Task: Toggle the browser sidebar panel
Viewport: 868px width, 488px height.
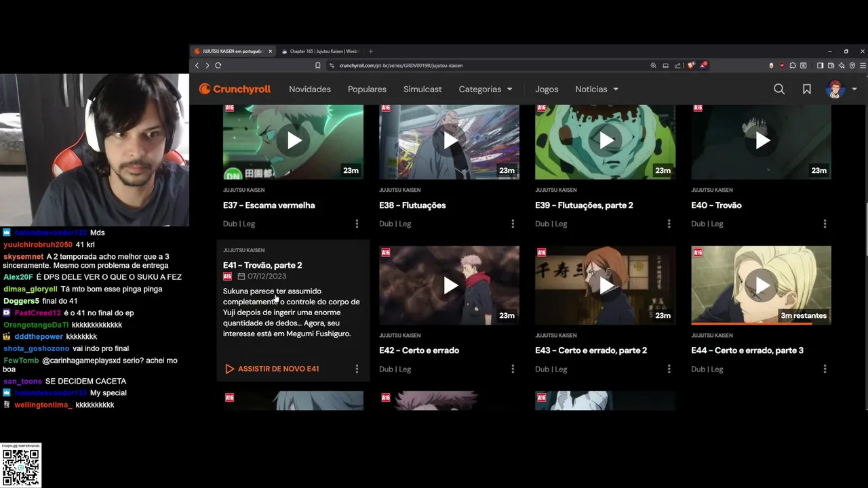Action: [x=820, y=65]
